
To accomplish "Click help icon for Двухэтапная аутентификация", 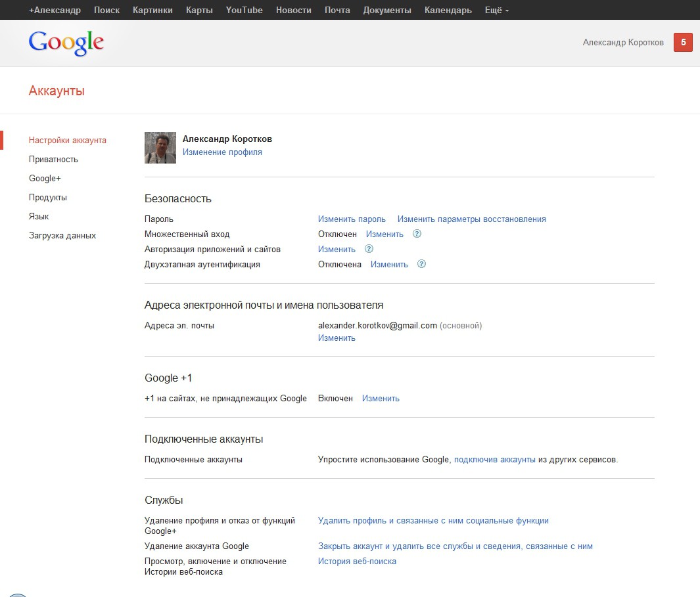I will 421,264.
